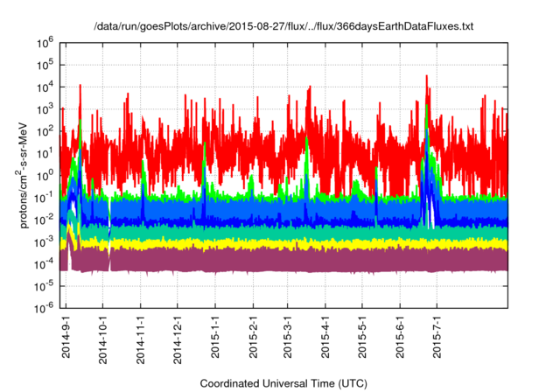This screenshot has width=560, height=392.
Task: Click the 10^1 y-axis tick label
Action: [45, 154]
